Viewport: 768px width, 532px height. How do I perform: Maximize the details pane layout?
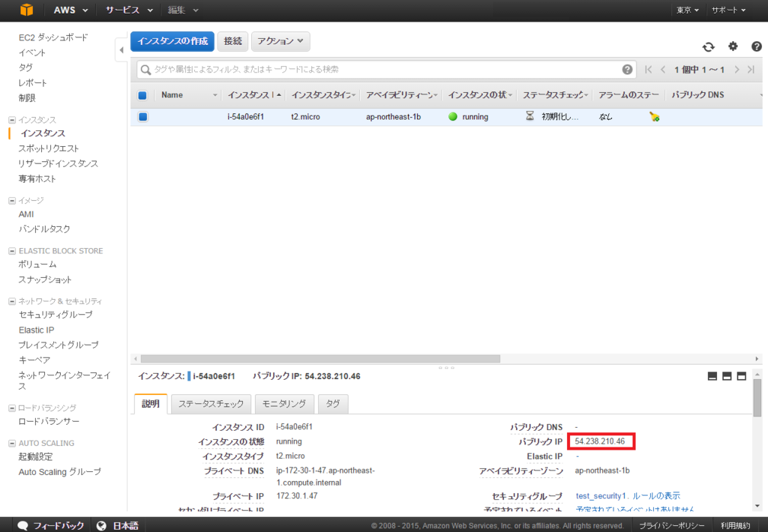pos(742,376)
